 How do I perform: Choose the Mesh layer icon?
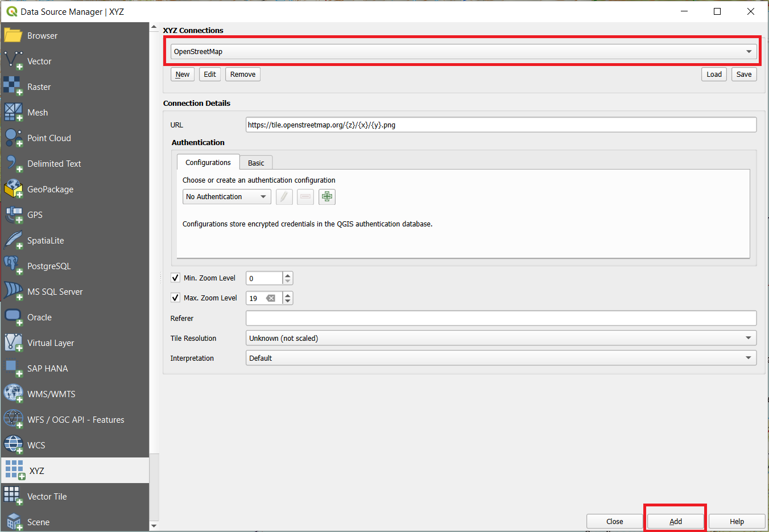13,112
